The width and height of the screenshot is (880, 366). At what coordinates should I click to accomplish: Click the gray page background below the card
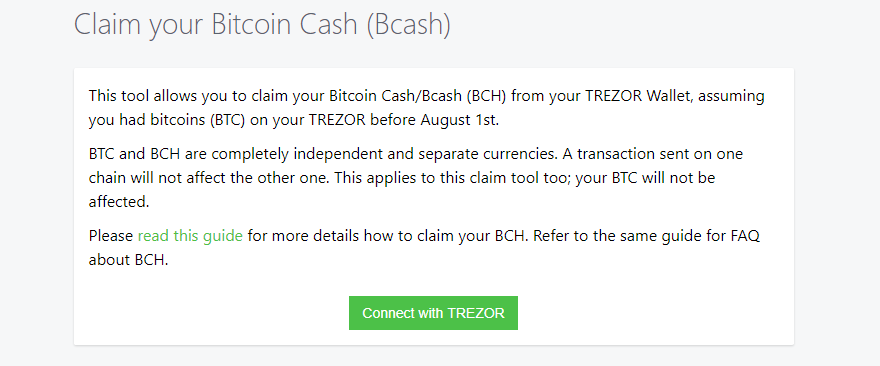tap(433, 356)
